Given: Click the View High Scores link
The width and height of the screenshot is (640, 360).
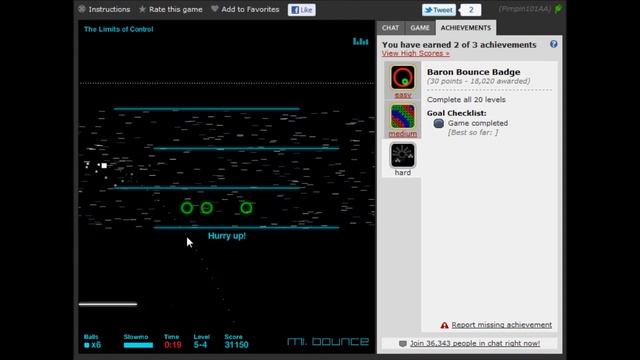Looking at the screenshot, I should [416, 53].
